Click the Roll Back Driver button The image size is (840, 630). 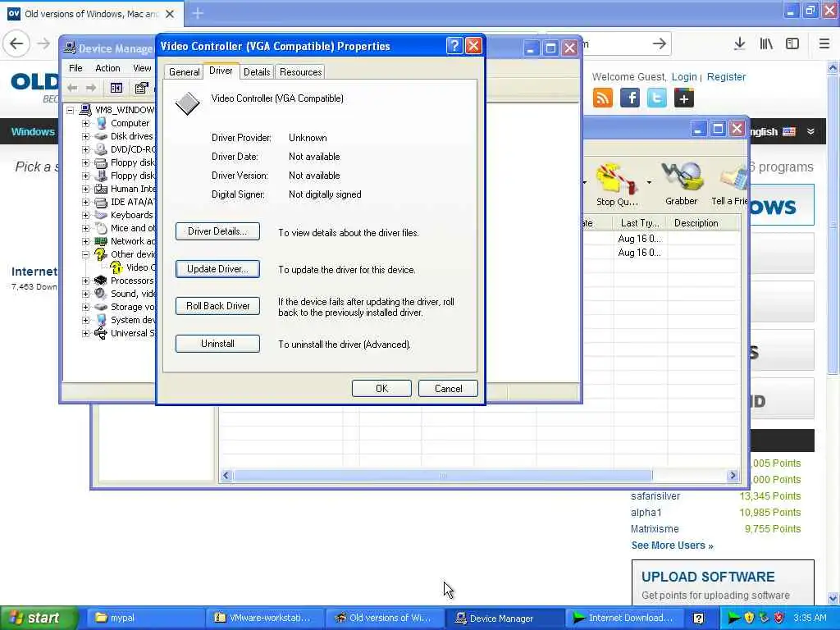coord(217,306)
